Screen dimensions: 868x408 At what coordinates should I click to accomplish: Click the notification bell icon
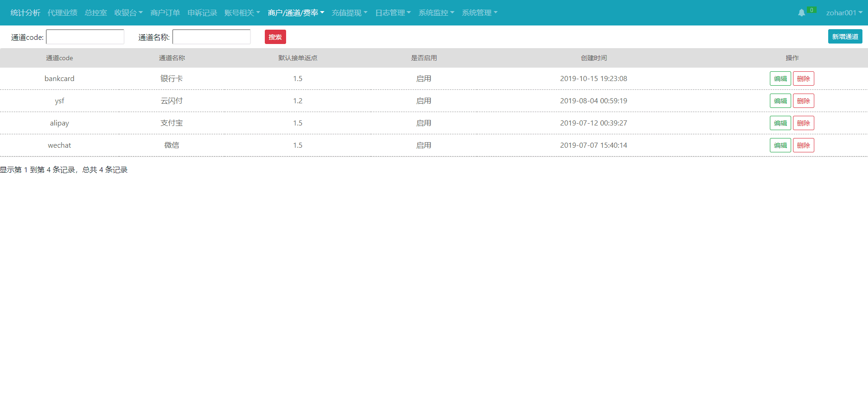(x=801, y=13)
